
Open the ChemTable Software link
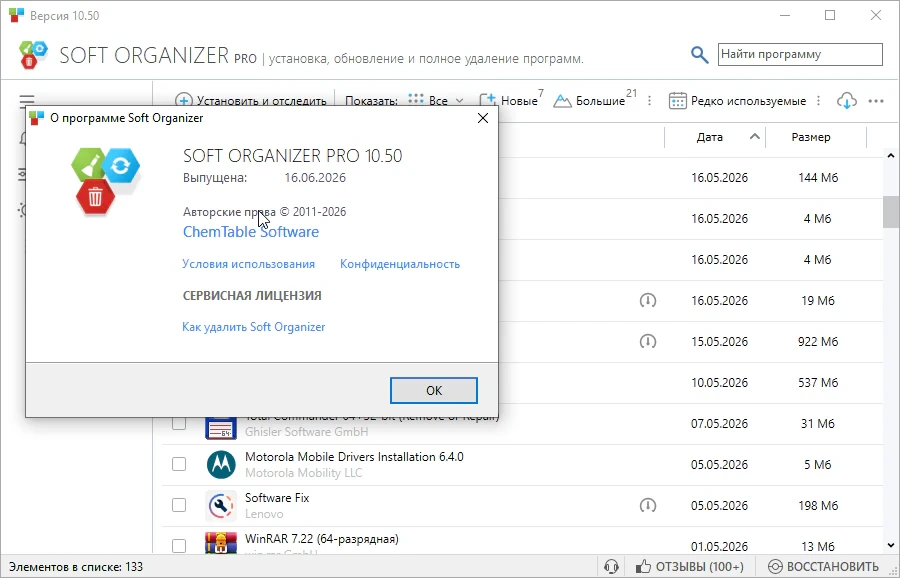click(251, 232)
